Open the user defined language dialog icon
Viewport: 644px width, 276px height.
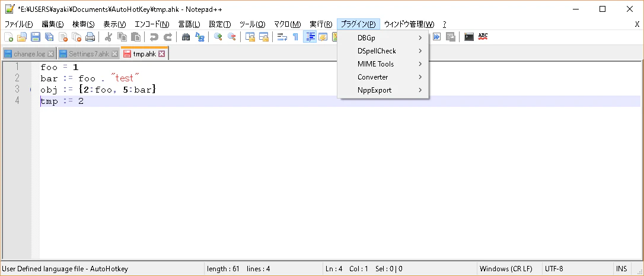323,37
